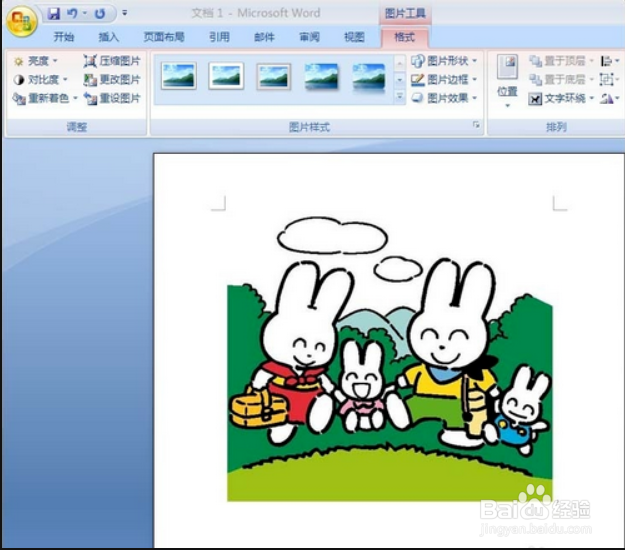The width and height of the screenshot is (625, 550).
Task: Open the 图片样式 dialog launcher
Action: pos(476,125)
